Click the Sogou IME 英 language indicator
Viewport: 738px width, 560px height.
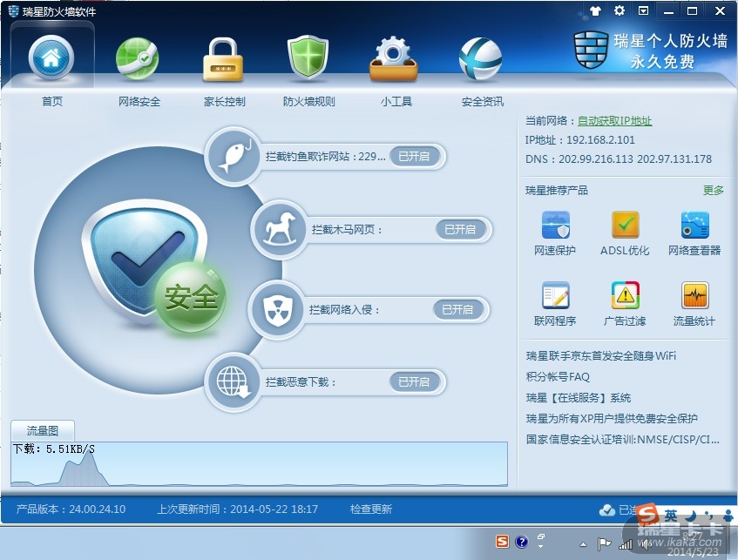pos(671,515)
